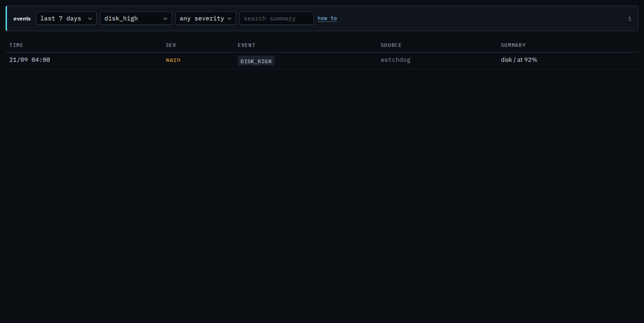Click the result count '1'
The height and width of the screenshot is (323, 644).
tap(630, 19)
